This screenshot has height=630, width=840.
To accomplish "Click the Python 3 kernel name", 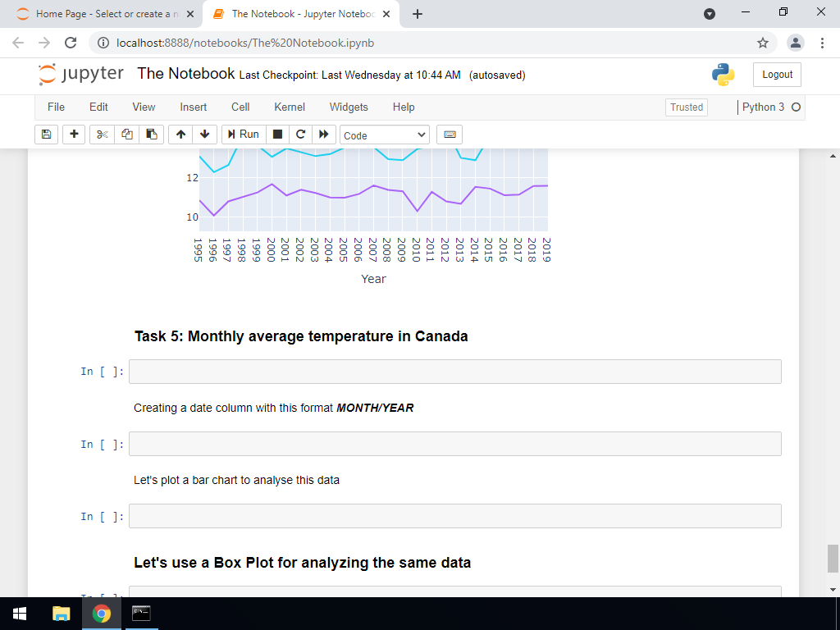I will [x=763, y=107].
